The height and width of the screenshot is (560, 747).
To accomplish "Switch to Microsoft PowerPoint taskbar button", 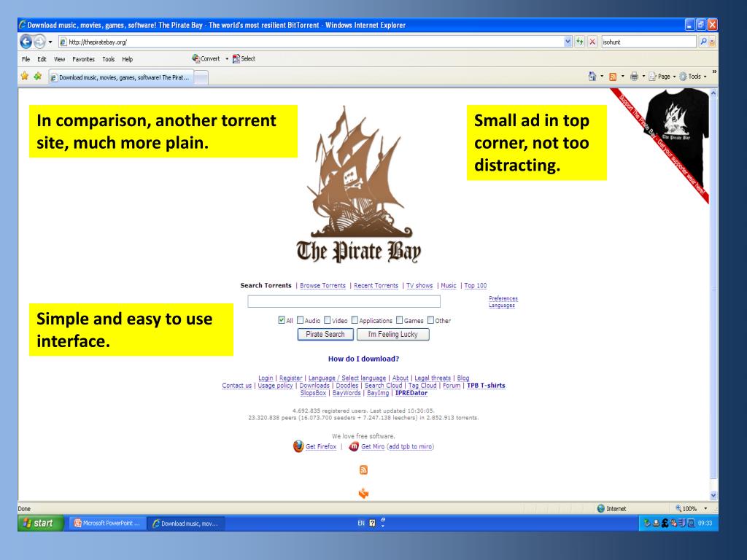I will (107, 524).
